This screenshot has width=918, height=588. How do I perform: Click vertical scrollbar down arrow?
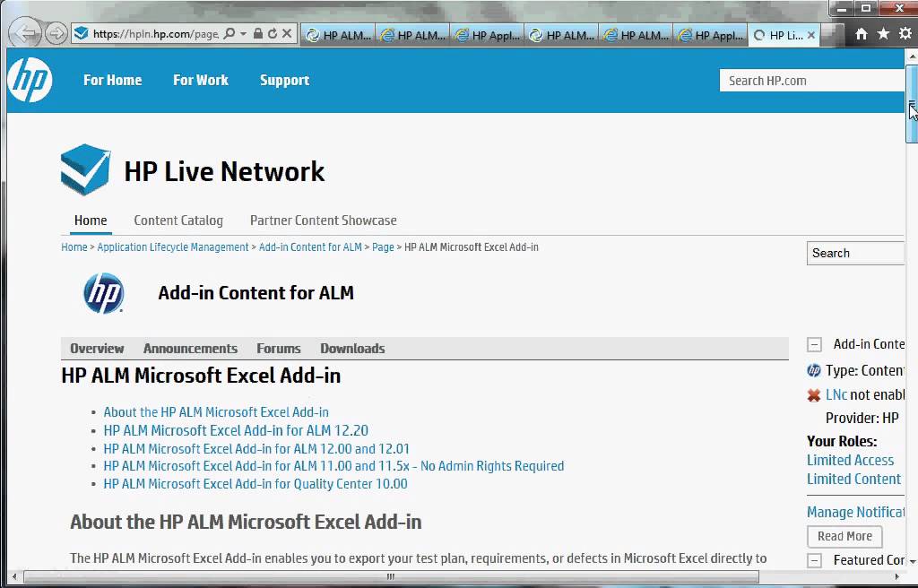click(x=912, y=562)
